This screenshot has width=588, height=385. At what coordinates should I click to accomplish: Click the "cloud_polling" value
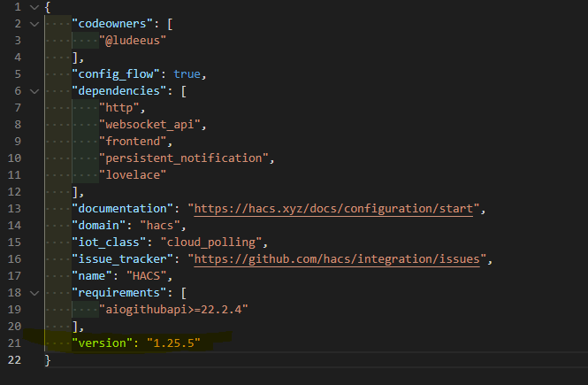210,243
